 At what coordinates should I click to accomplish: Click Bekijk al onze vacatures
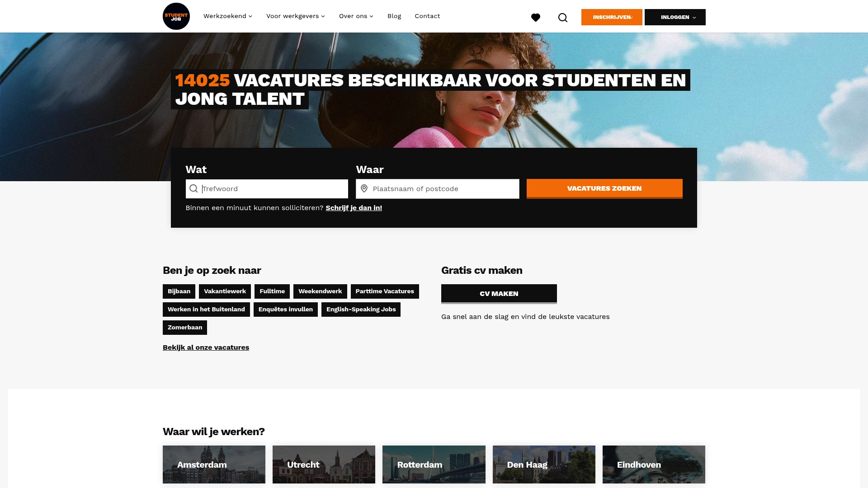click(x=206, y=347)
